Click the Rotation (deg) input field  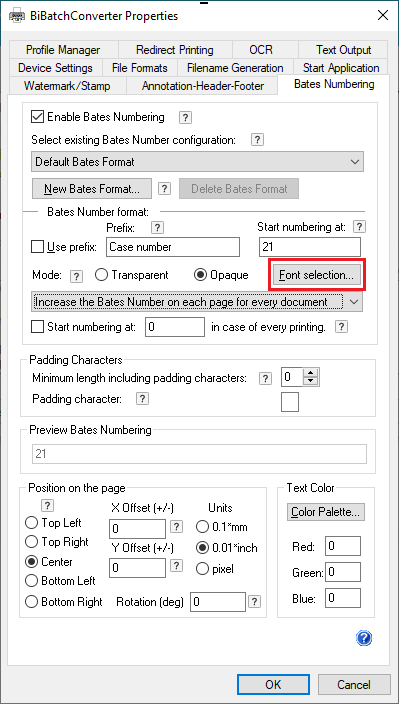click(x=218, y=602)
